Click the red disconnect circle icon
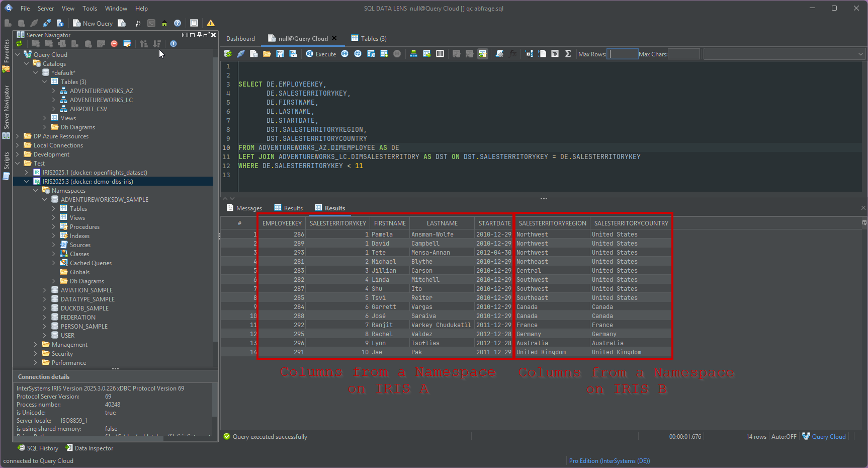 pos(114,44)
